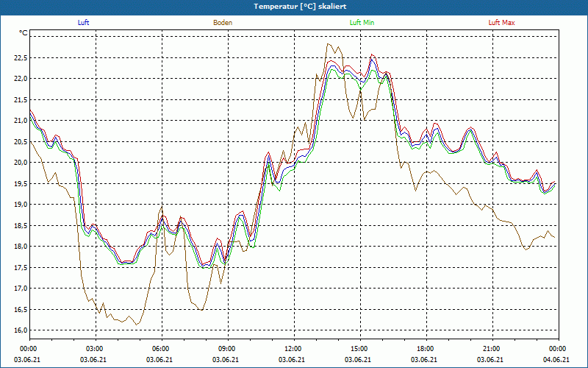Click the 17,0 y-axis value
Image resolution: width=588 pixels, height=368 pixels.
[x=21, y=289]
